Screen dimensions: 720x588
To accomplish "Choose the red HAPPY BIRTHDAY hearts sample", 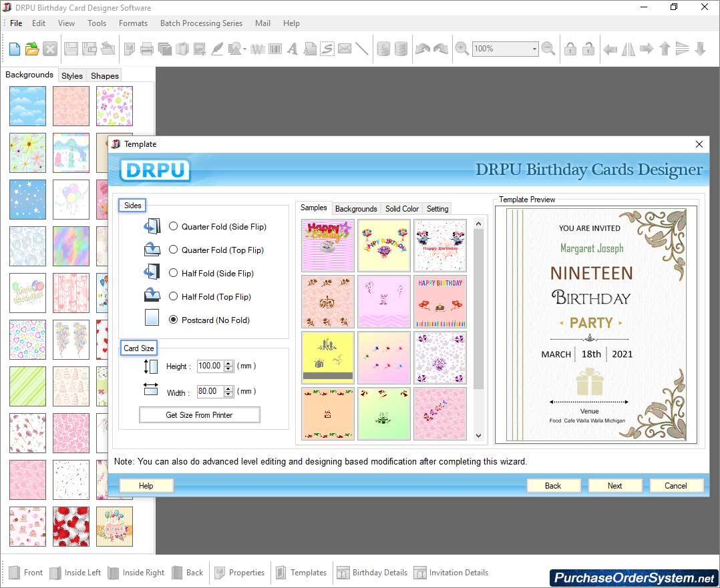I will 440,301.
